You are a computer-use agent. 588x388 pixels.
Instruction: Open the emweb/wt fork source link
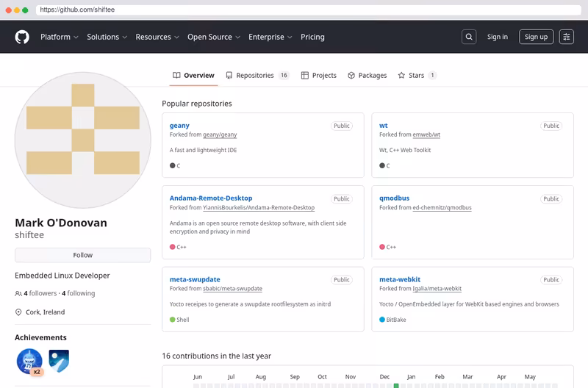[x=426, y=134]
